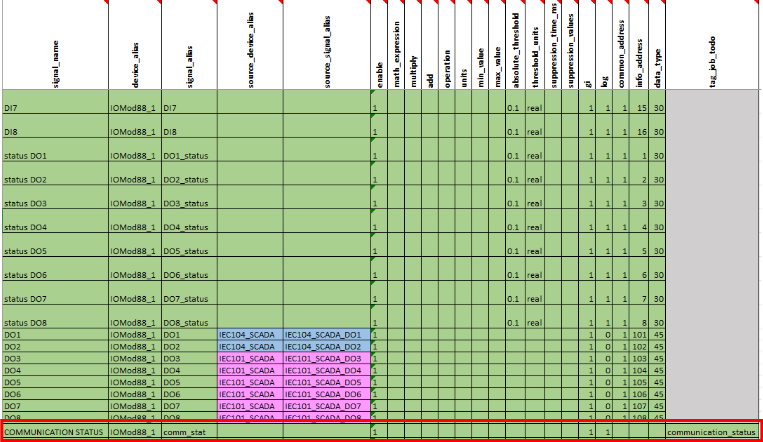Click the 'status DO8' cell
The image size is (763, 442).
[55, 316]
